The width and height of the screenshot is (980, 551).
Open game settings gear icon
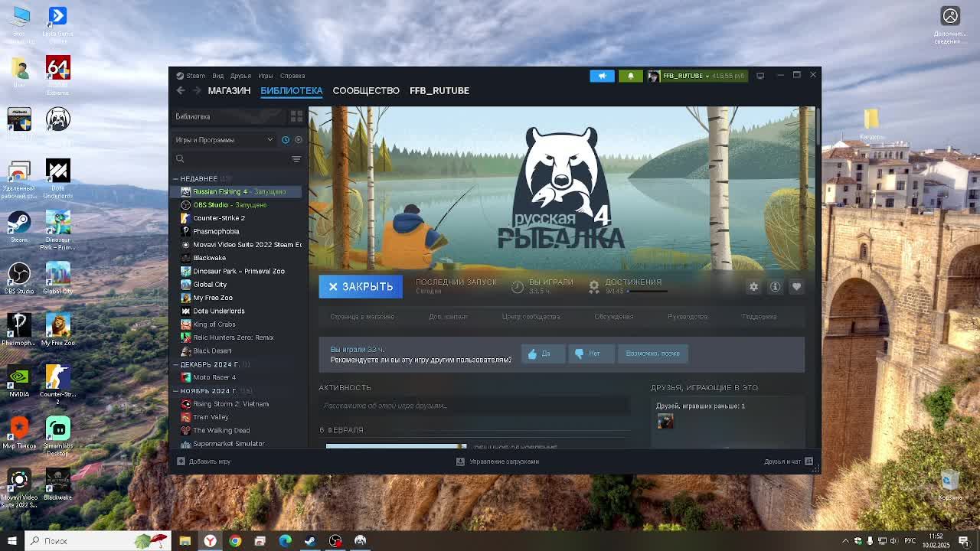coord(753,286)
